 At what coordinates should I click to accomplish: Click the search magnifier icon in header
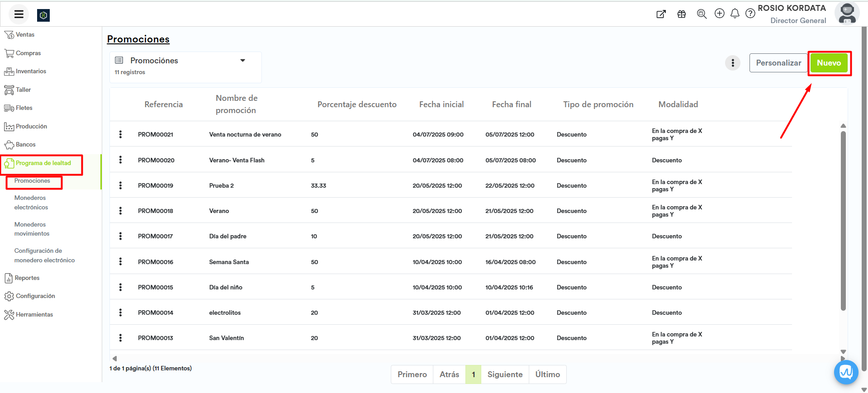tap(702, 14)
